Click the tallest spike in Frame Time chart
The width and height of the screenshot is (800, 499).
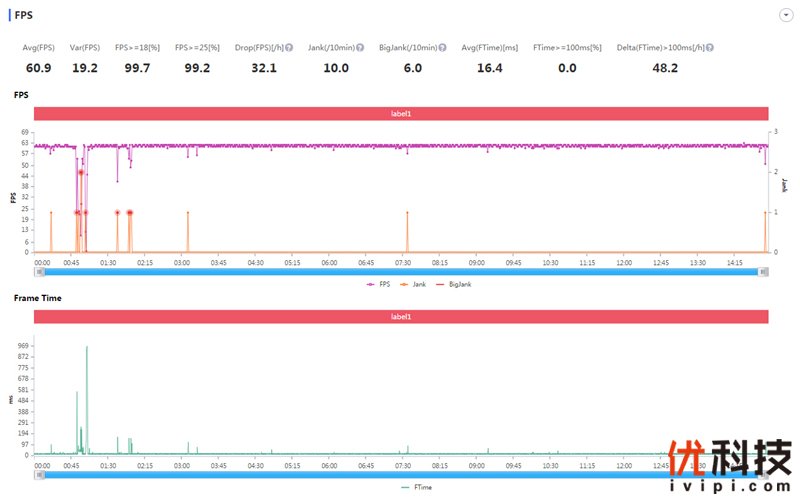[87, 348]
